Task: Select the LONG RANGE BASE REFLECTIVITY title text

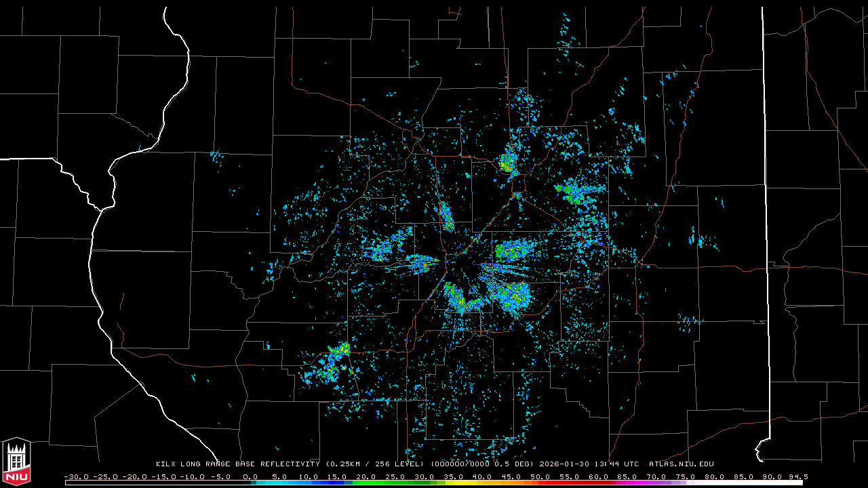Action: pos(250,464)
